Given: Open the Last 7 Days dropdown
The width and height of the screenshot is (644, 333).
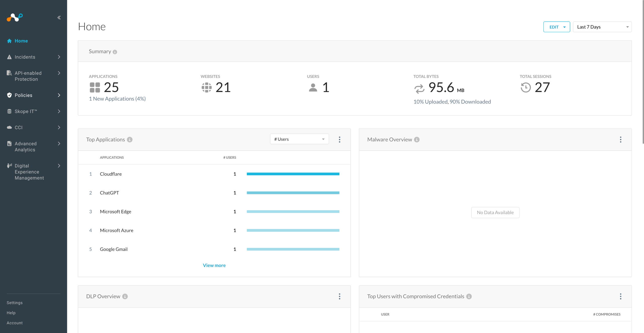Looking at the screenshot, I should coord(602,27).
